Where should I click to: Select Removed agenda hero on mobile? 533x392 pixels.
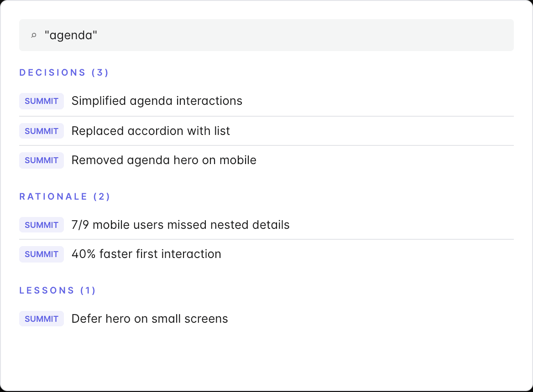266,160
